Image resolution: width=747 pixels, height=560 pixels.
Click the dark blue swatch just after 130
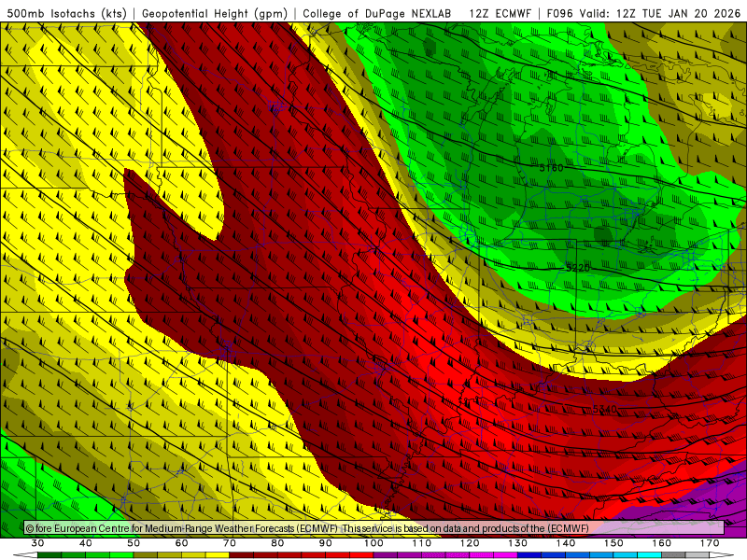pos(529,555)
